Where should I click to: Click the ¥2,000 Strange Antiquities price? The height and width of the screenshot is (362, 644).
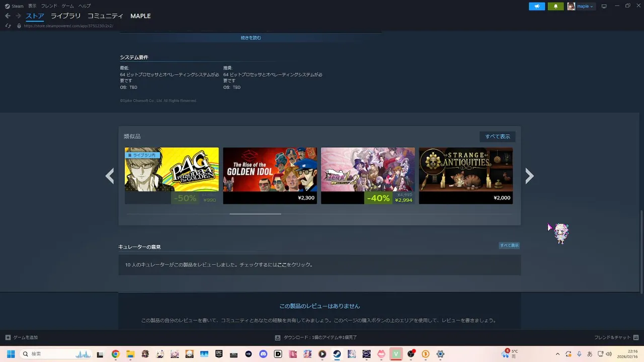pyautogui.click(x=502, y=198)
